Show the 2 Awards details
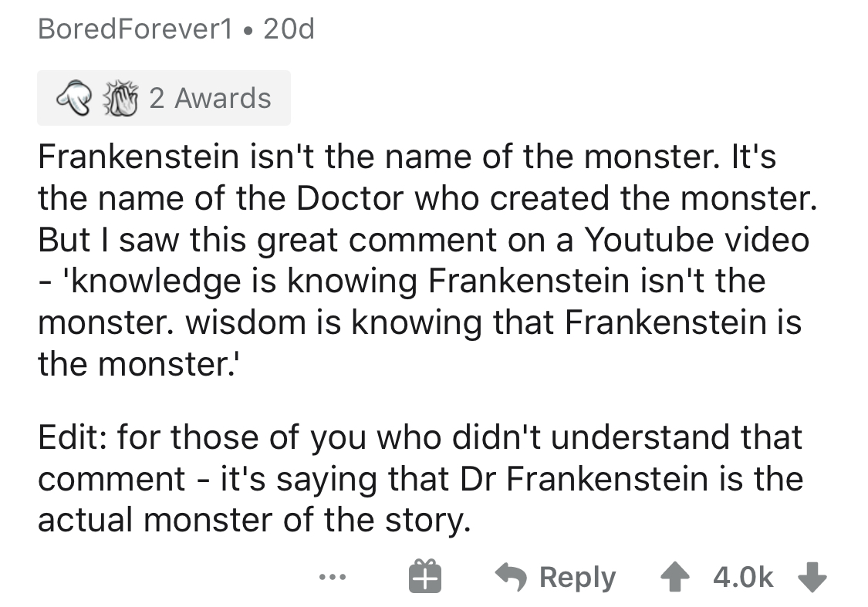This screenshot has height=607, width=868. coord(210,99)
